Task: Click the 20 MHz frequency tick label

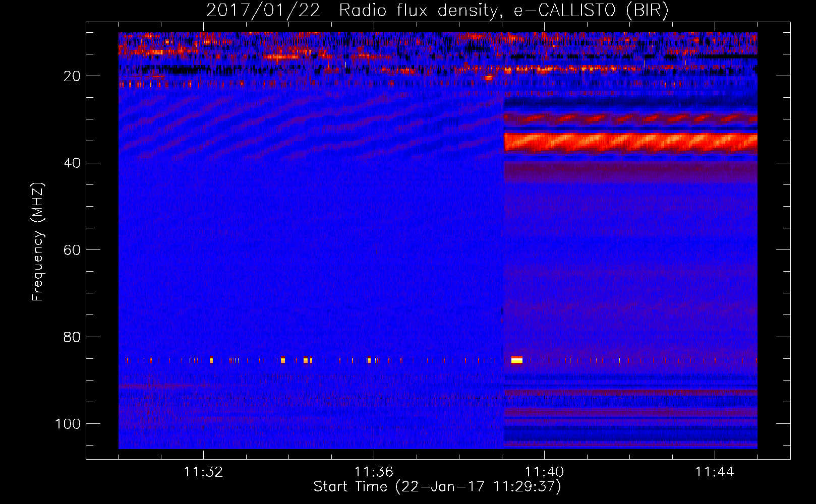Action: pyautogui.click(x=72, y=76)
